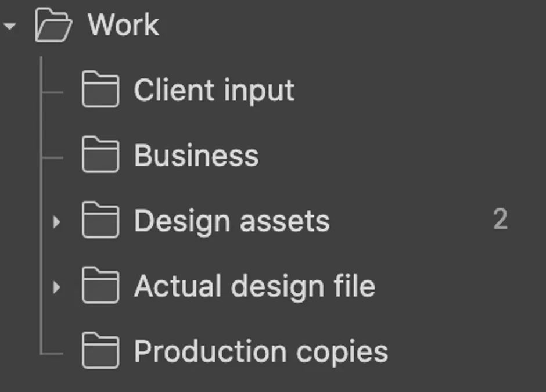Expand the Design assets folder
Viewport: 546px width, 392px height.
[56, 222]
